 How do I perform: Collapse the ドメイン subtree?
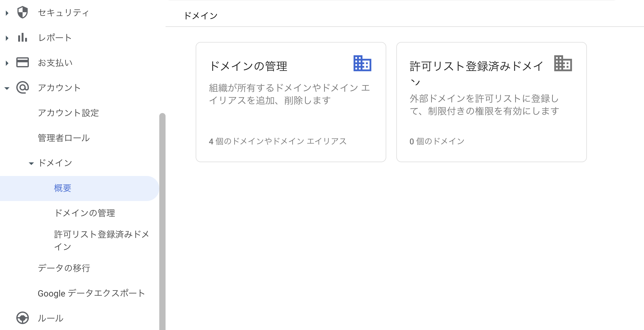pyautogui.click(x=31, y=163)
